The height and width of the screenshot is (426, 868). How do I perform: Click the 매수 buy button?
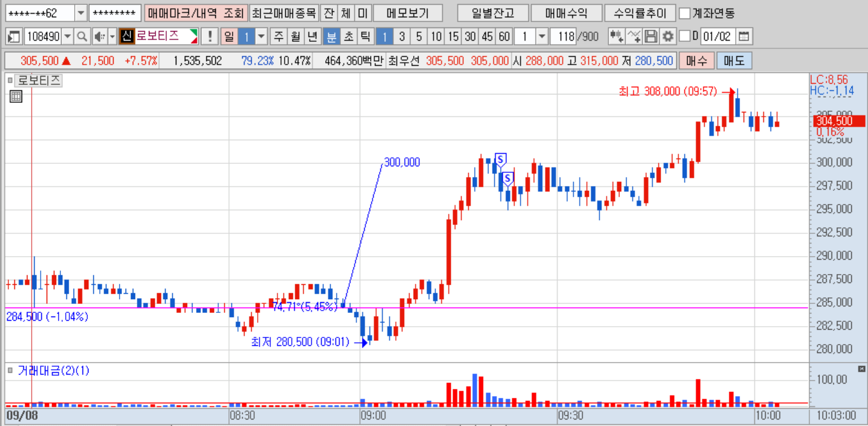pos(696,60)
